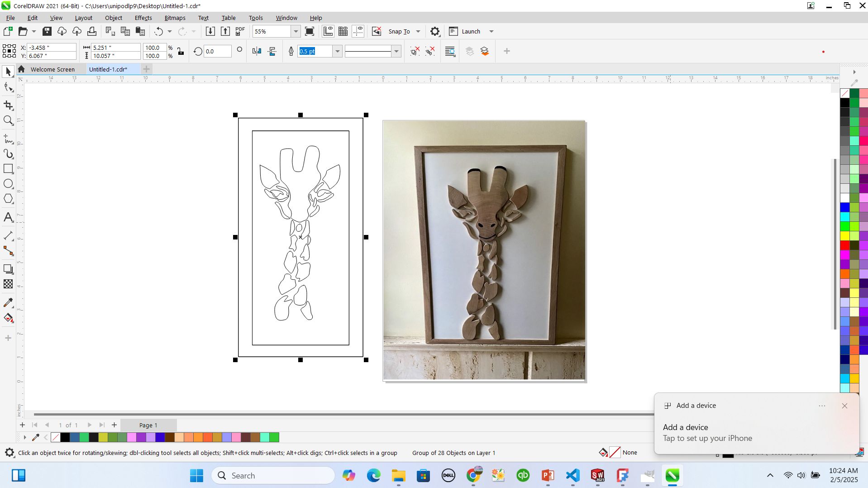This screenshot has width=868, height=488.
Task: Select the Artistic Media tool
Action: [x=8, y=154]
